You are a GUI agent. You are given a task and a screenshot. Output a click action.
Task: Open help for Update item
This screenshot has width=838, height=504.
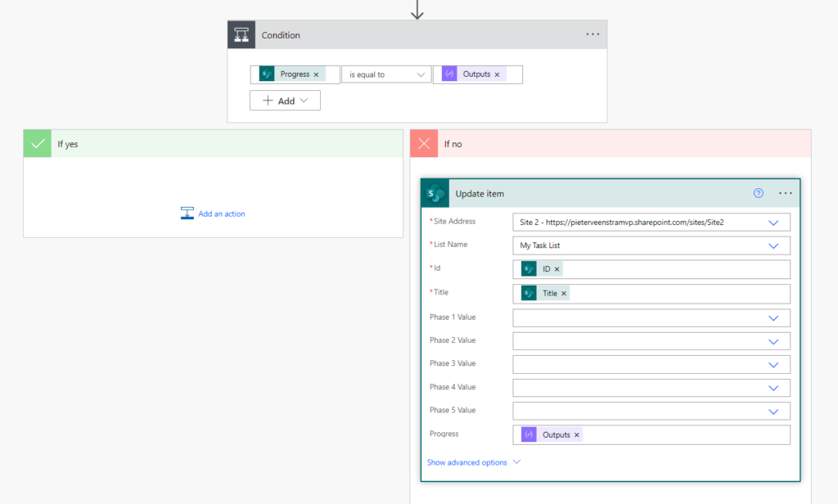pyautogui.click(x=759, y=193)
